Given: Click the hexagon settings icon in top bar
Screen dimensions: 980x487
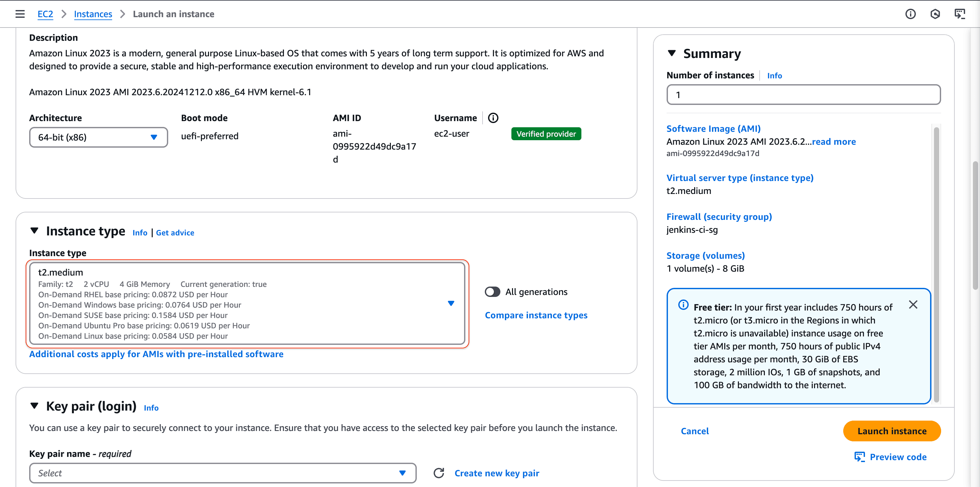Looking at the screenshot, I should click(x=935, y=14).
